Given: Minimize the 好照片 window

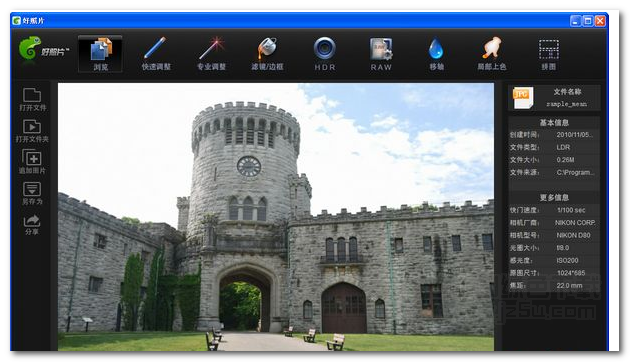Looking at the screenshot, I should coord(575,20).
